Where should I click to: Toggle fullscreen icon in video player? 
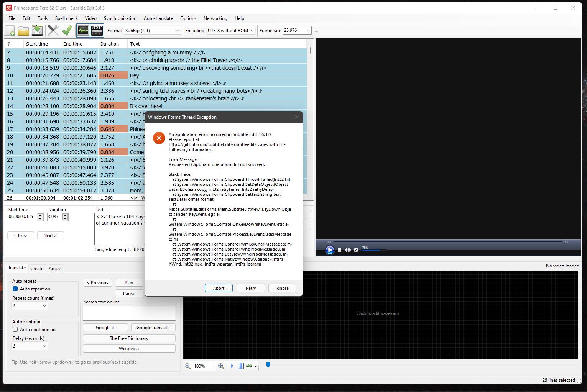356,250
